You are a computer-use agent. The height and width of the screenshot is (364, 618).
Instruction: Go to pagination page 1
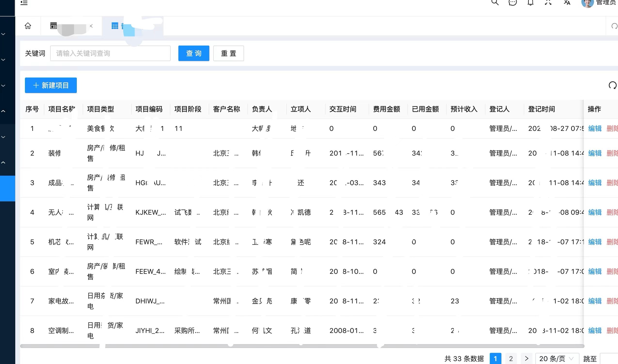tap(495, 359)
